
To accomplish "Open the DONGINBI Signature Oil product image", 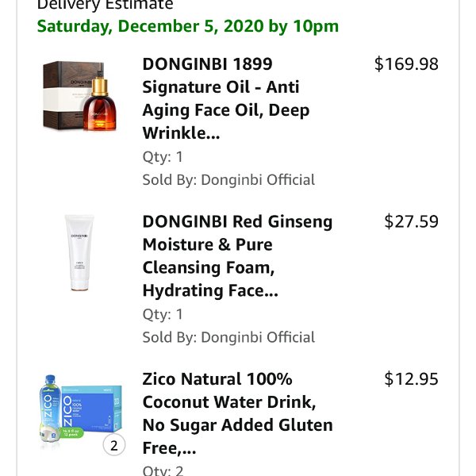I will coord(79,96).
